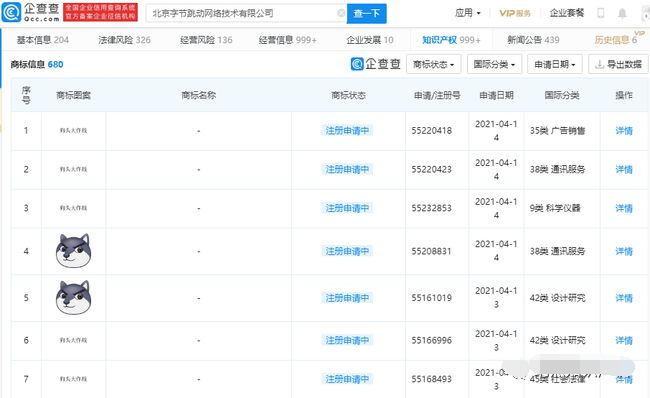Switch to 企业发展 10 tab
This screenshot has width=650, height=398.
[370, 40]
